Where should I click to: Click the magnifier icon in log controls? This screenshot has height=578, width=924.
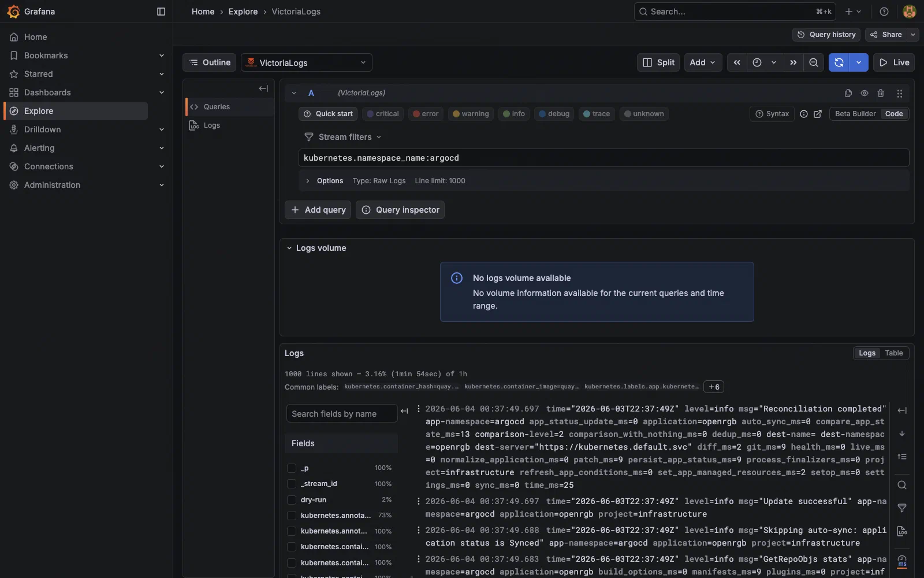902,485
